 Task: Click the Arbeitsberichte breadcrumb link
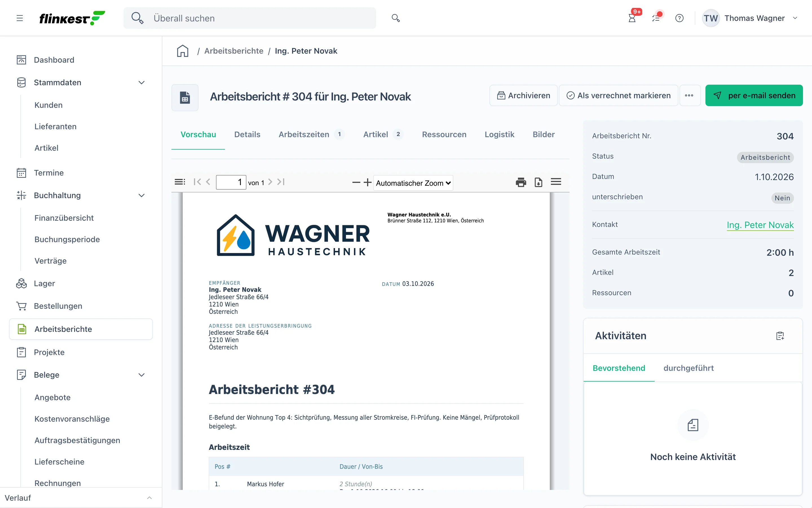234,51
